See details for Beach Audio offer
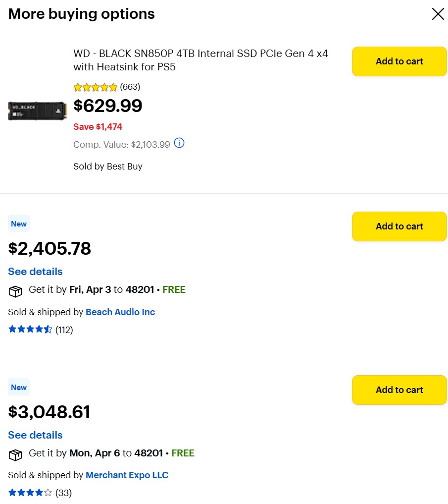Screen dimensions: 448x504 coord(35,272)
